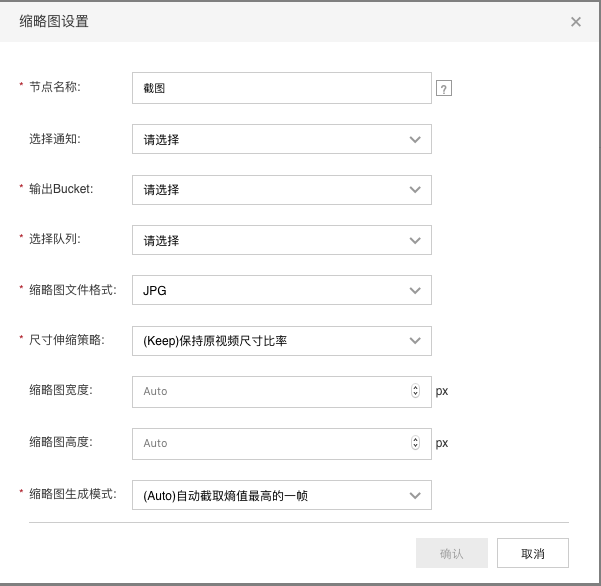Close the 缩略图设置 dialog

coord(576,22)
